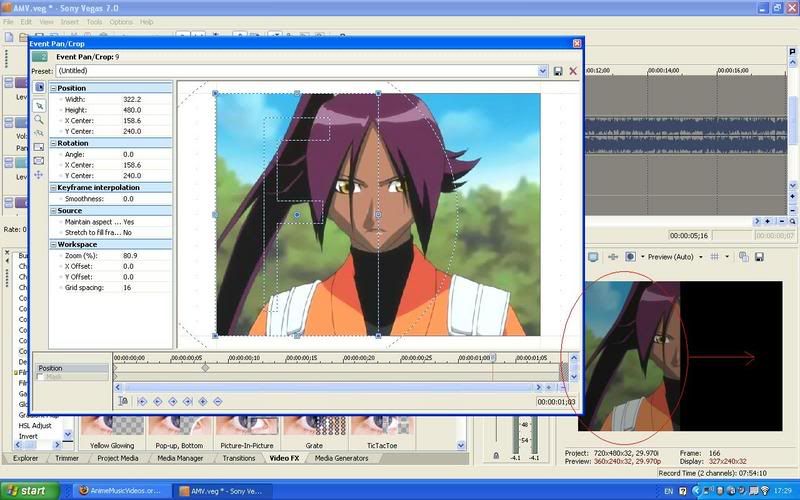The width and height of the screenshot is (800, 500).
Task: Collapse the Rotation property group
Action: coord(53,143)
